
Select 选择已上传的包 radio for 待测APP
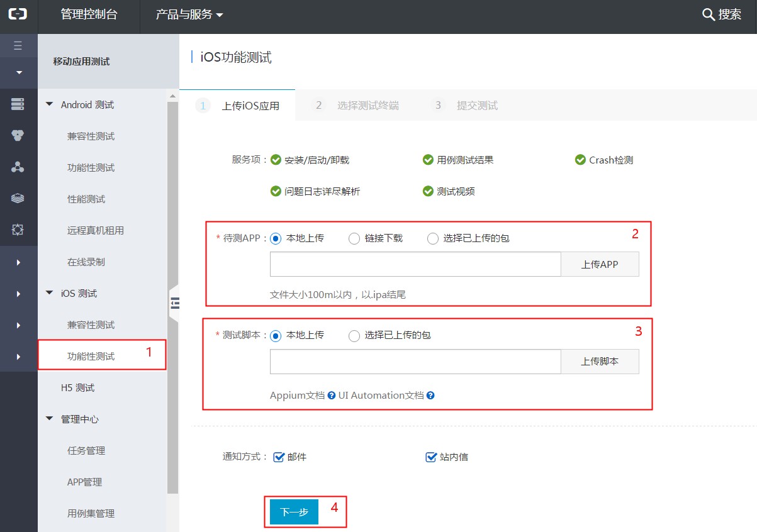click(433, 238)
